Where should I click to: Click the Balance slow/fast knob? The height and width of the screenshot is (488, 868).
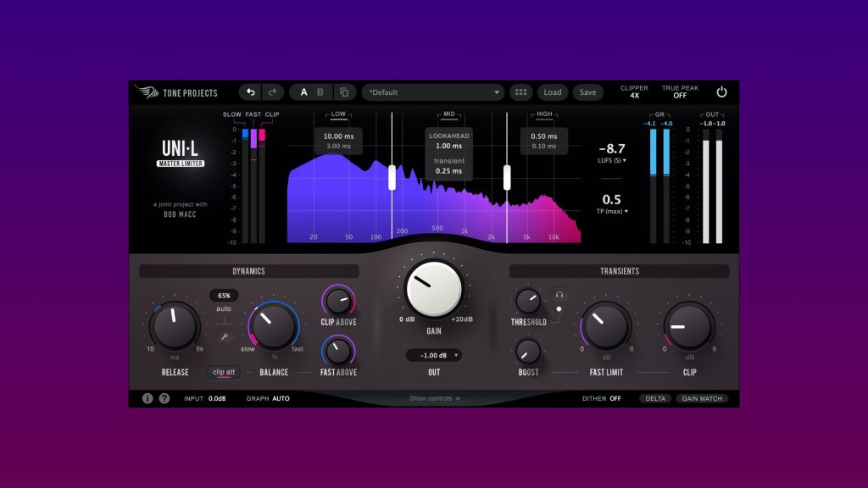274,326
